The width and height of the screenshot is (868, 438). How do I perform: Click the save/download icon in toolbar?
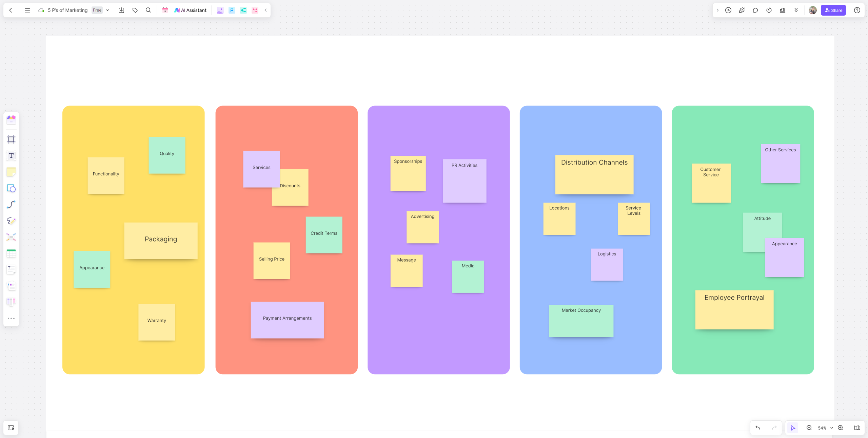pos(121,11)
